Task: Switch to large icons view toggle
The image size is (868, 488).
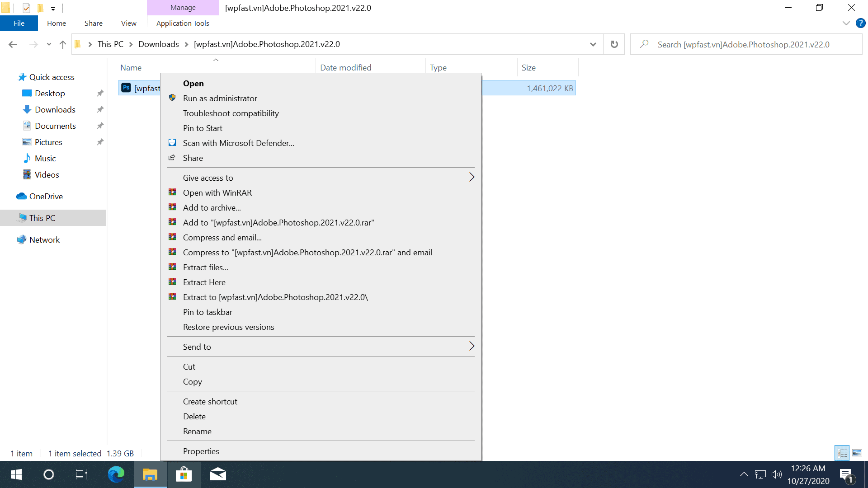Action: tap(857, 453)
